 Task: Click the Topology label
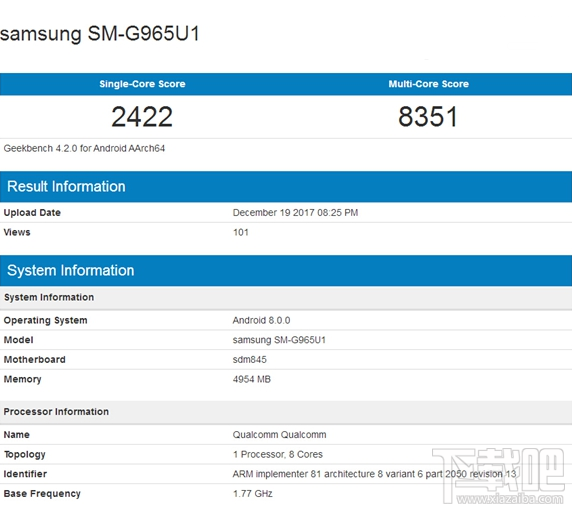click(x=25, y=455)
